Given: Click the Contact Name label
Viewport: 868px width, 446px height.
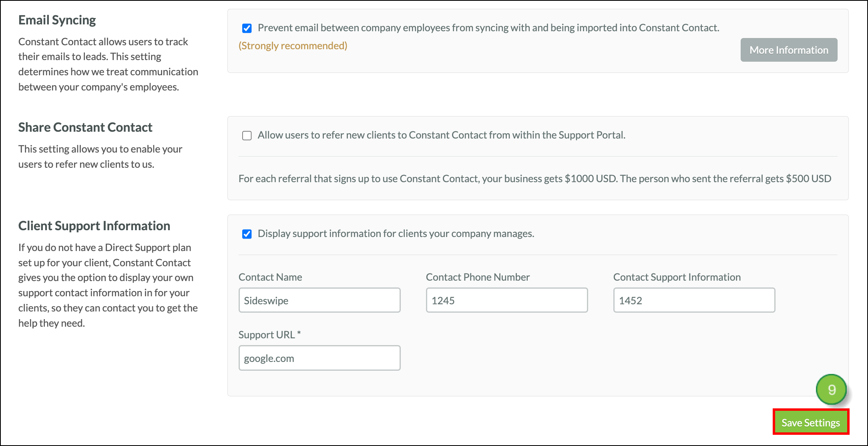Looking at the screenshot, I should tap(270, 277).
